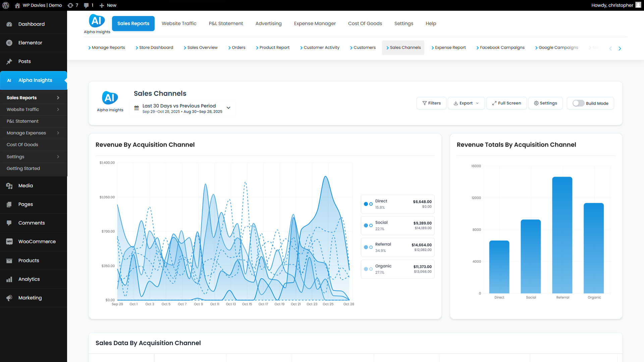Open Media via its sidebar icon
The image size is (644, 362).
pos(9,186)
